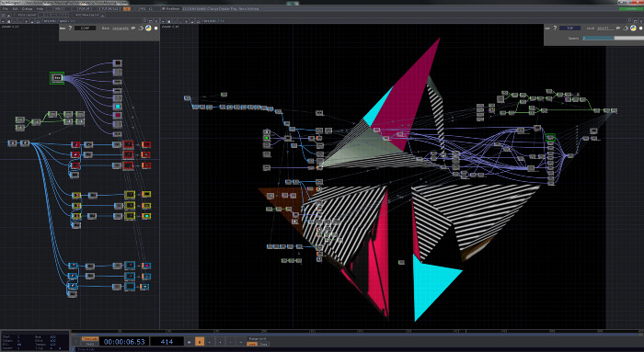Open the Help menu
The width and height of the screenshot is (644, 352).
click(40, 8)
